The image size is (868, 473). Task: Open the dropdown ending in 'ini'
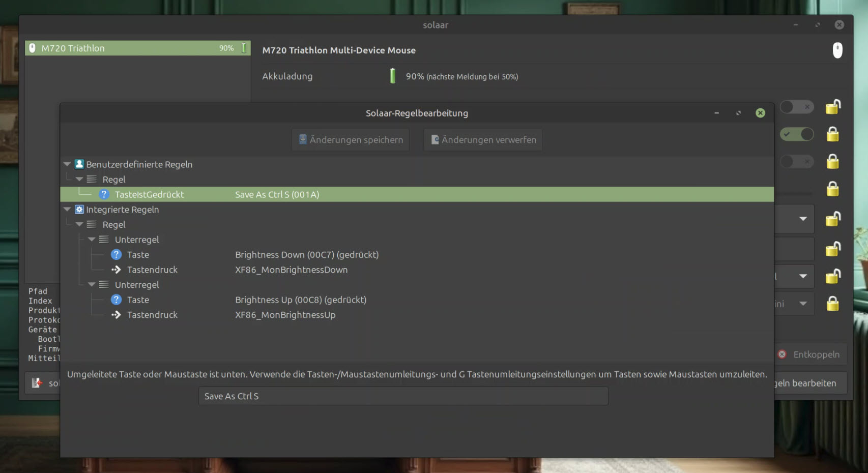click(x=794, y=304)
